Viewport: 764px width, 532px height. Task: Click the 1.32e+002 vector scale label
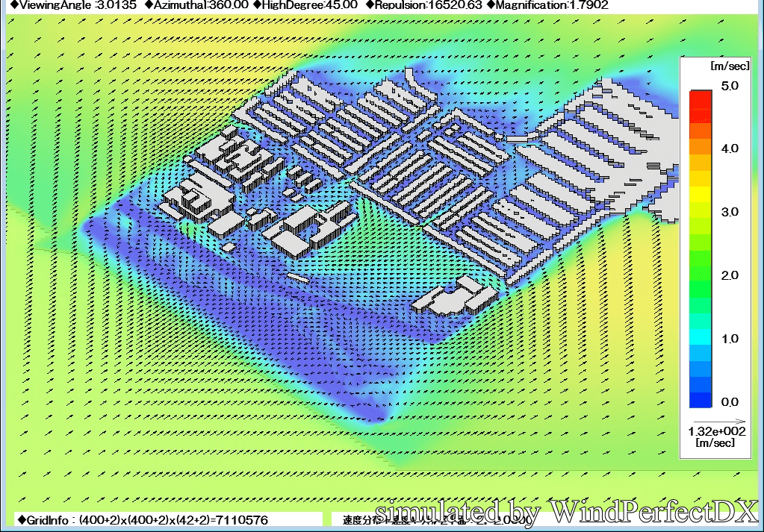tap(717, 431)
